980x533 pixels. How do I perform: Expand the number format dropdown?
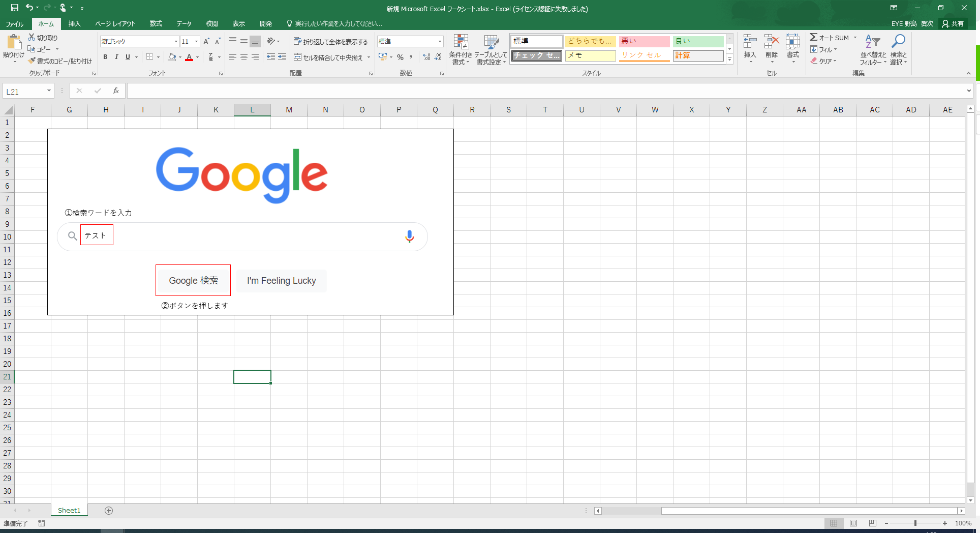(440, 42)
